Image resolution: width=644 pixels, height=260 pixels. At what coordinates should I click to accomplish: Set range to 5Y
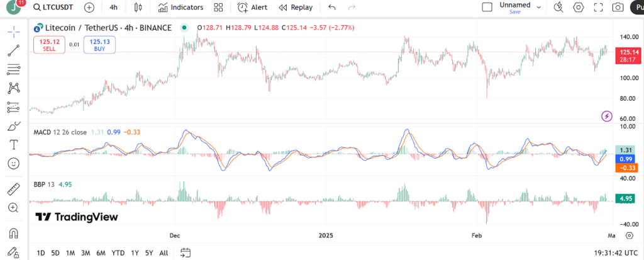pos(149,252)
